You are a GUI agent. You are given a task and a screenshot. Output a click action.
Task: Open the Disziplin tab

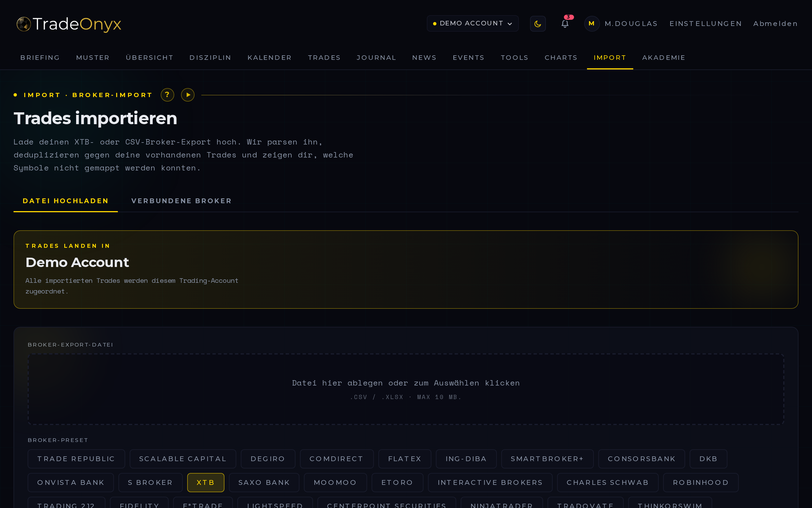click(210, 58)
